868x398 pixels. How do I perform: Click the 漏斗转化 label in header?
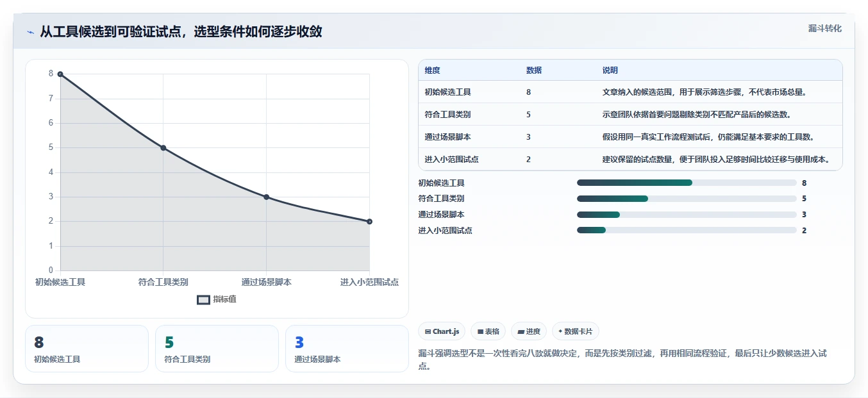click(824, 28)
